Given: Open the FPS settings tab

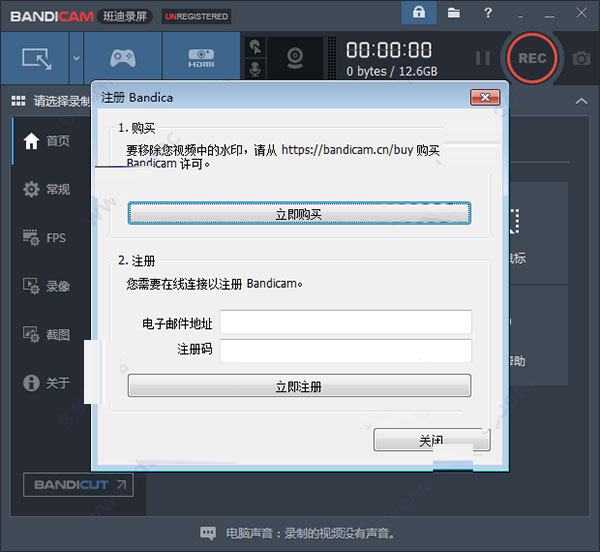Looking at the screenshot, I should tap(47, 238).
